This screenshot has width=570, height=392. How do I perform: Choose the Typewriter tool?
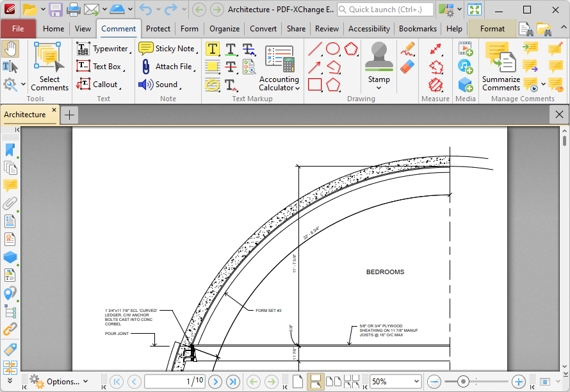(x=104, y=49)
